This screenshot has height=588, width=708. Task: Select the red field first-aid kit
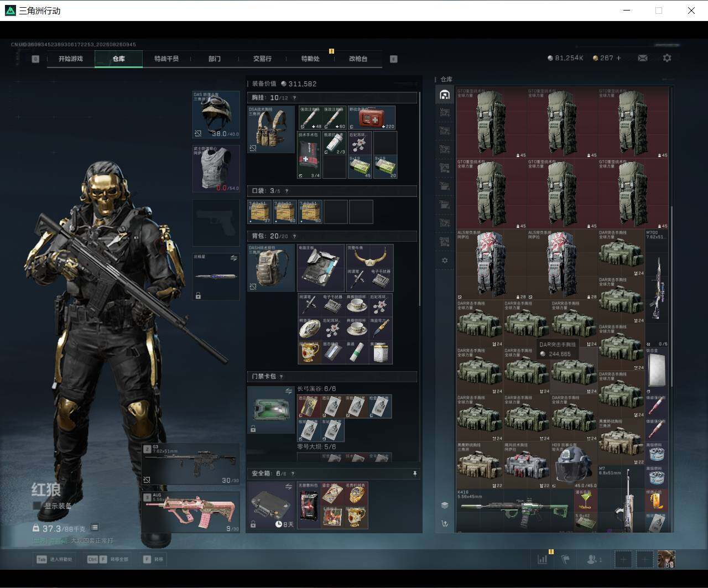click(371, 118)
